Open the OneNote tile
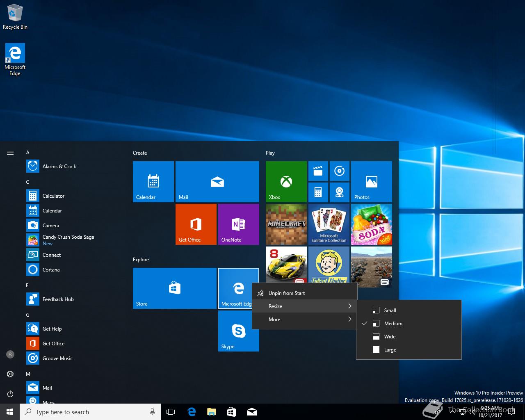 (x=239, y=224)
